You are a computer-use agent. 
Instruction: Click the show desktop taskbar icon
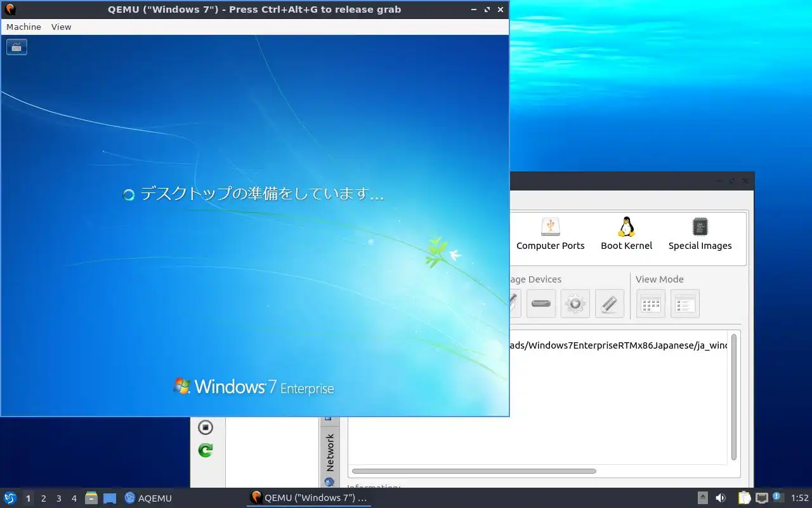pyautogui.click(x=110, y=498)
